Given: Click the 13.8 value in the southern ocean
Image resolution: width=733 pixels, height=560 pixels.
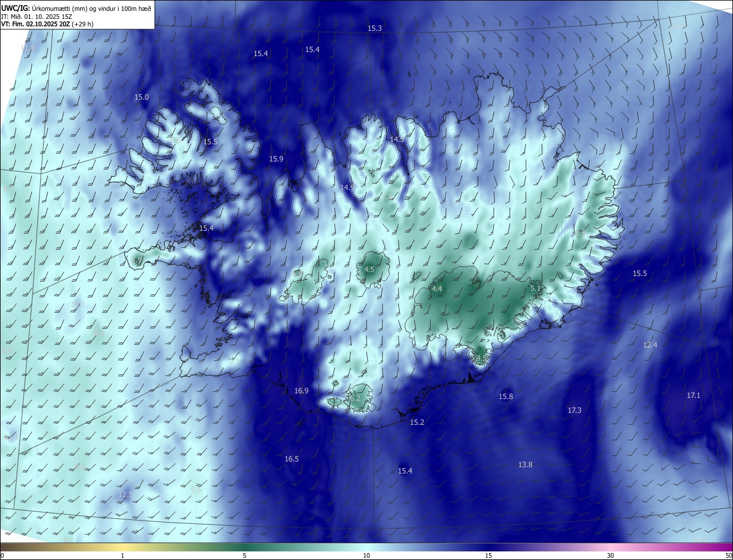Looking at the screenshot, I should click(x=525, y=465).
